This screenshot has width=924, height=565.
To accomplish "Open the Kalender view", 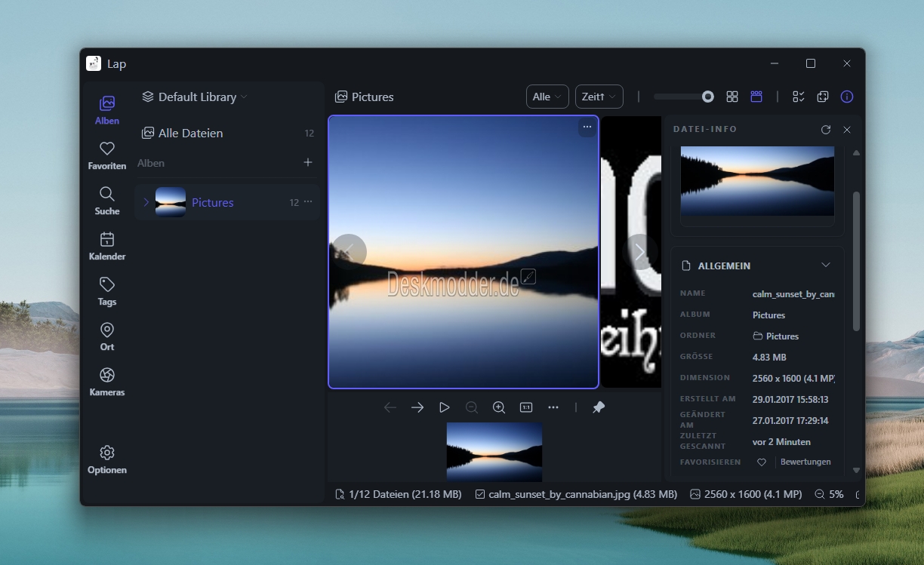I will 107,246.
